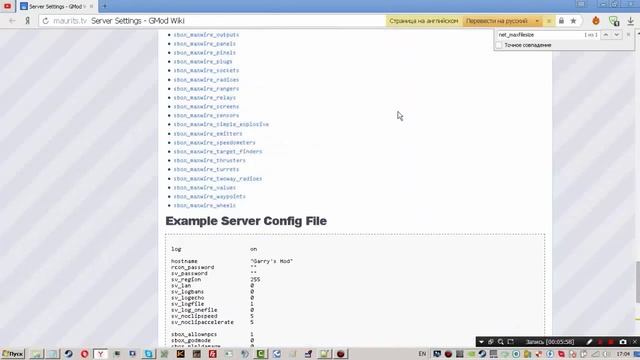Reload the page with the refresh icon
Viewport: 640px width, 360px height.
(x=45, y=21)
